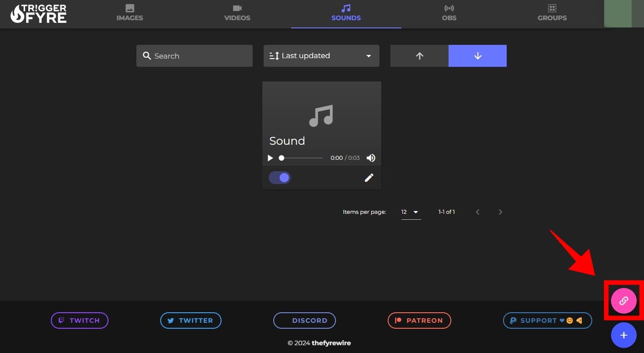This screenshot has width=644, height=353.
Task: Open the Images section
Action: click(130, 14)
